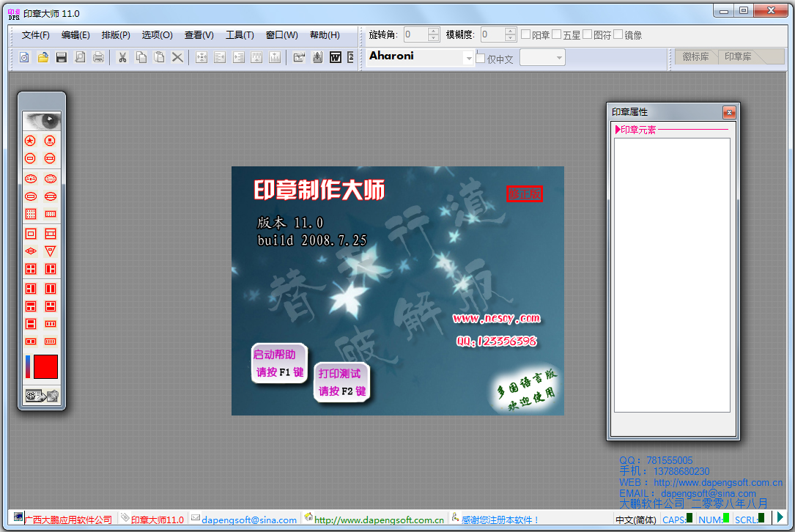Click the spider-image toolbar icon
The height and width of the screenshot is (532, 795).
(x=317, y=57)
